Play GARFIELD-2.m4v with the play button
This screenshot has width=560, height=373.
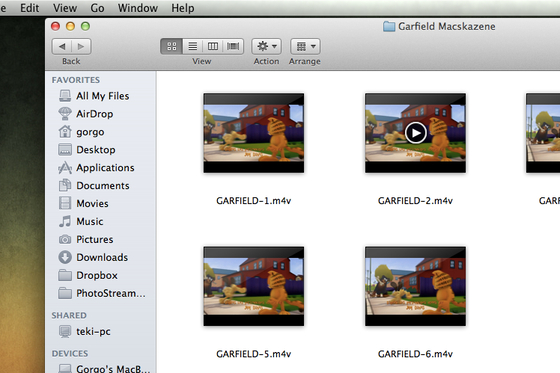pyautogui.click(x=416, y=133)
